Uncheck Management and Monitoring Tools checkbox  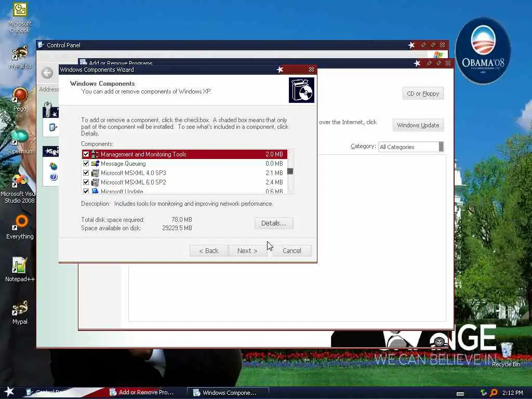pyautogui.click(x=86, y=154)
